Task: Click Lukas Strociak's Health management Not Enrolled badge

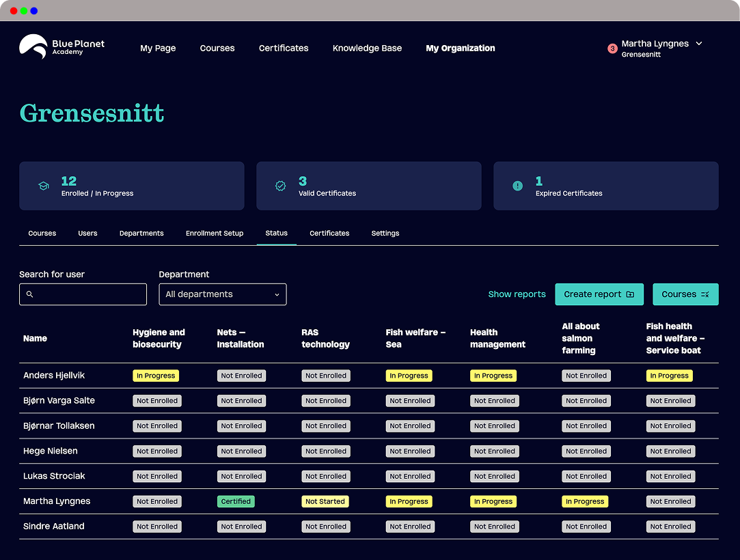Action: pos(495,477)
